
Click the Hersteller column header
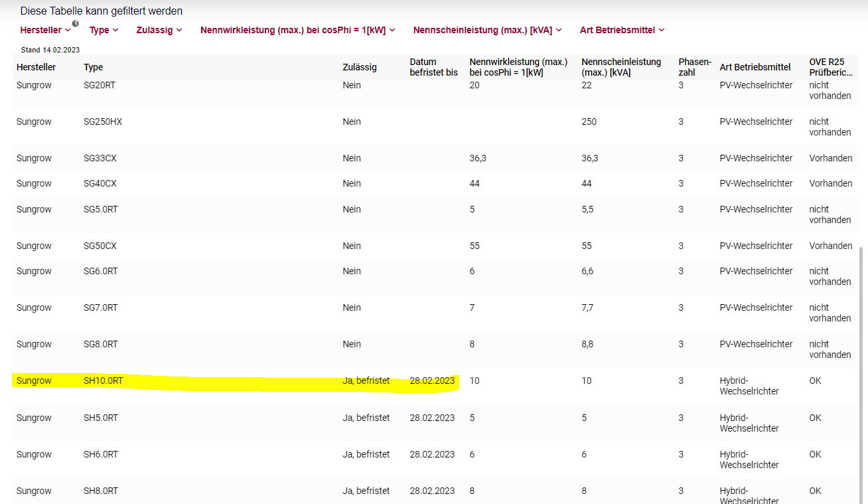pyautogui.click(x=36, y=67)
